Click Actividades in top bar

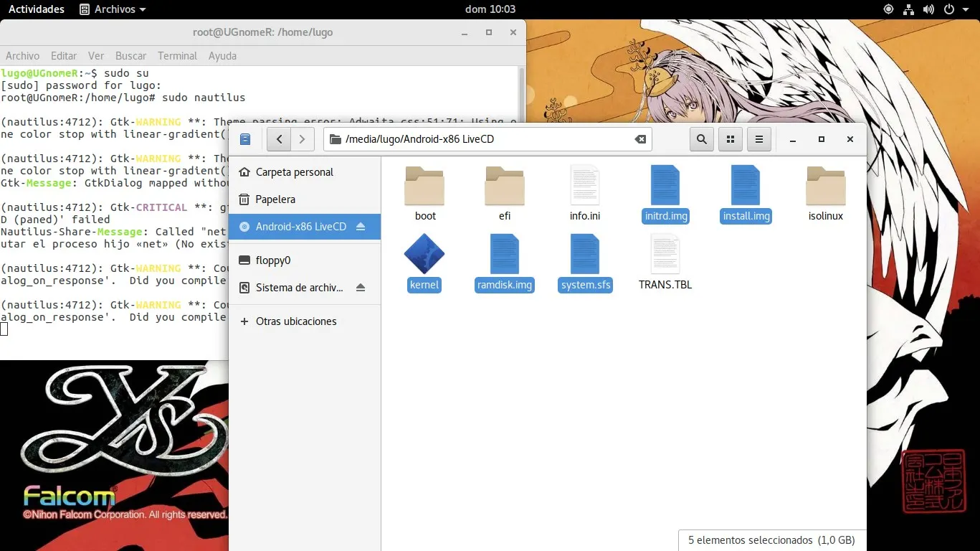36,9
